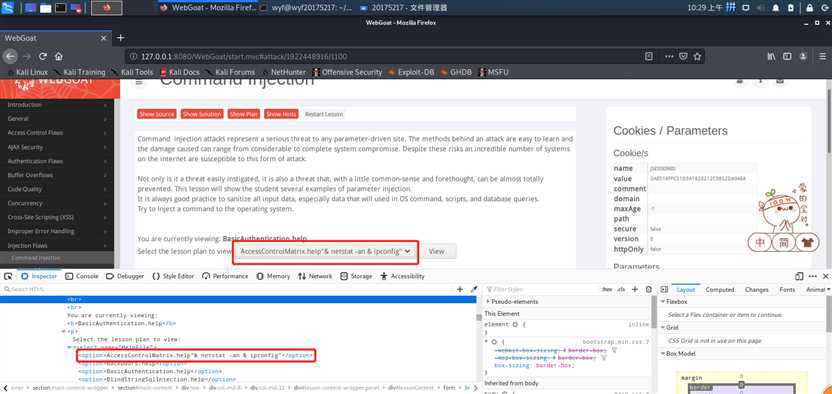Image resolution: width=832 pixels, height=394 pixels.
Task: Open the Network tab
Action: [x=315, y=276]
